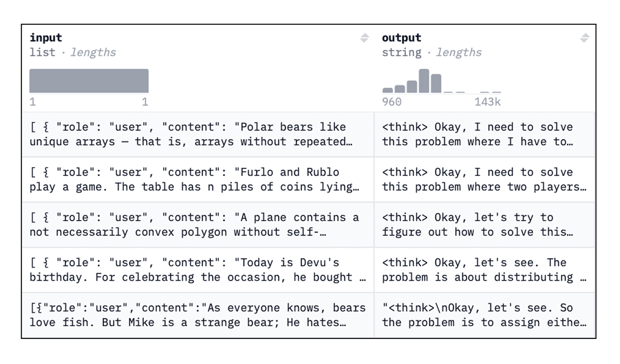The height and width of the screenshot is (364, 620).
Task: Click the input lengths histogram bar
Action: point(89,80)
